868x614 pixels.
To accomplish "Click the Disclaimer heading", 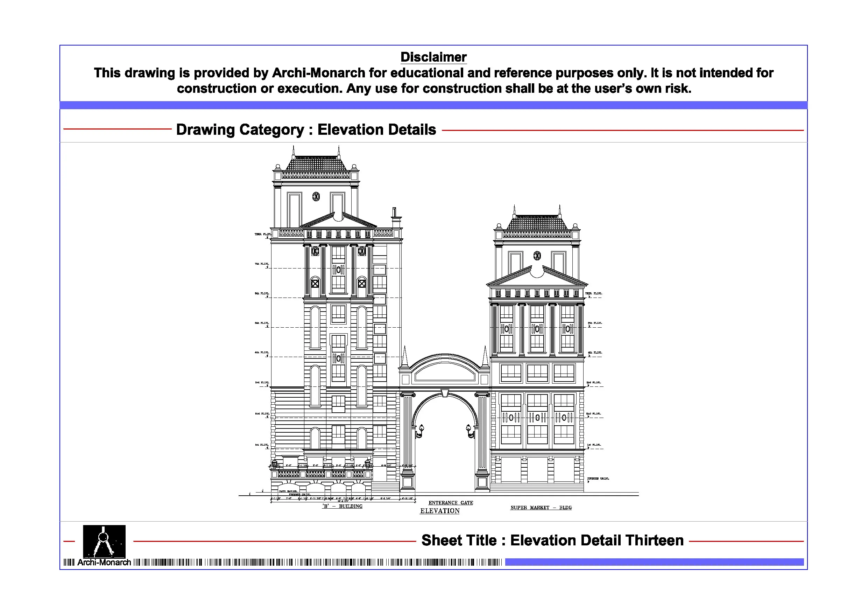I will click(433, 57).
